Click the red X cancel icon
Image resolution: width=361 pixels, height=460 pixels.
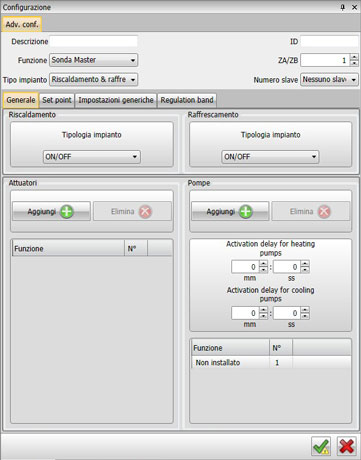[x=346, y=446]
